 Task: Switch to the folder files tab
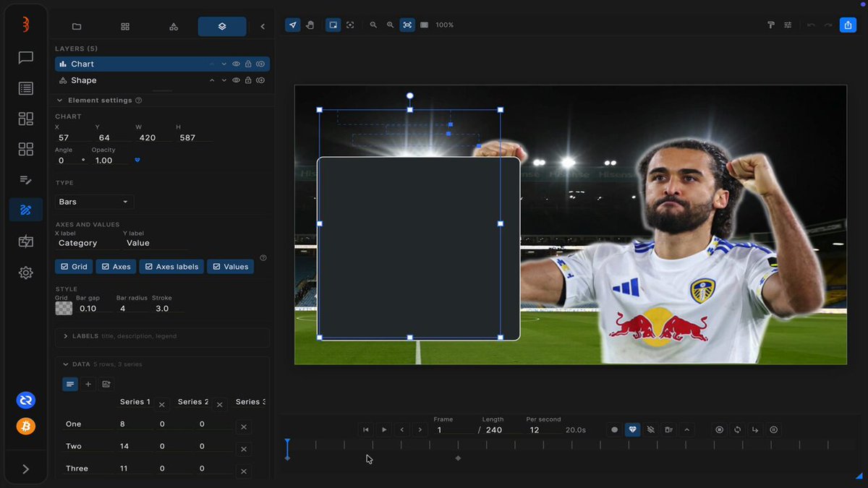click(x=77, y=27)
